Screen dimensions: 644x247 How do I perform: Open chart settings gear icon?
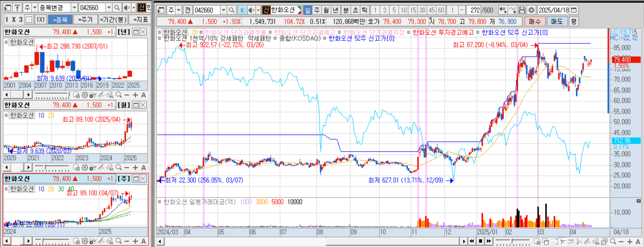(x=531, y=10)
